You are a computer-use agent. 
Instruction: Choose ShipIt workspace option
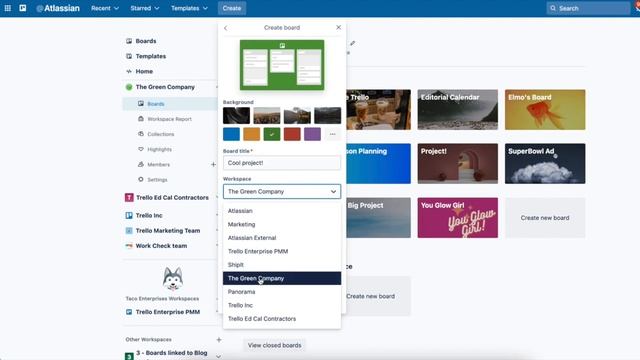tap(282, 265)
